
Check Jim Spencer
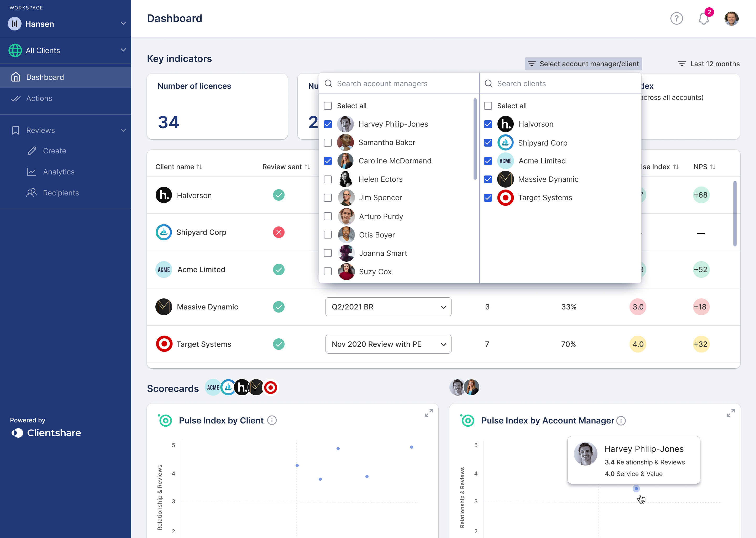[x=328, y=198]
